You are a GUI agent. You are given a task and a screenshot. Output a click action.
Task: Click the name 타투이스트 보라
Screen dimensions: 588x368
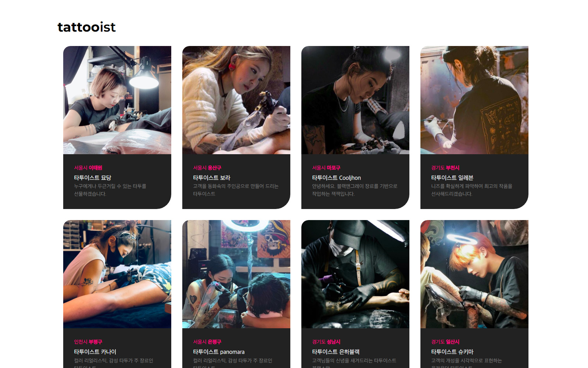point(212,178)
